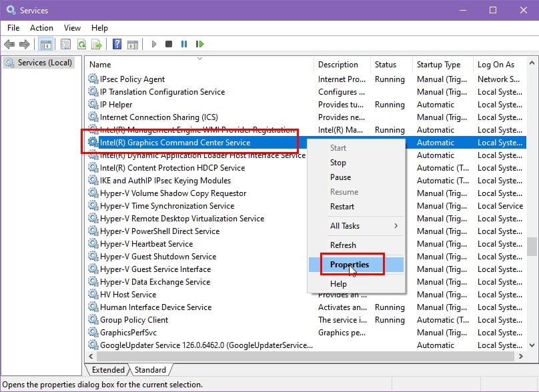
Task: Open the toolbar Properties sheet icon
Action: (x=65, y=44)
